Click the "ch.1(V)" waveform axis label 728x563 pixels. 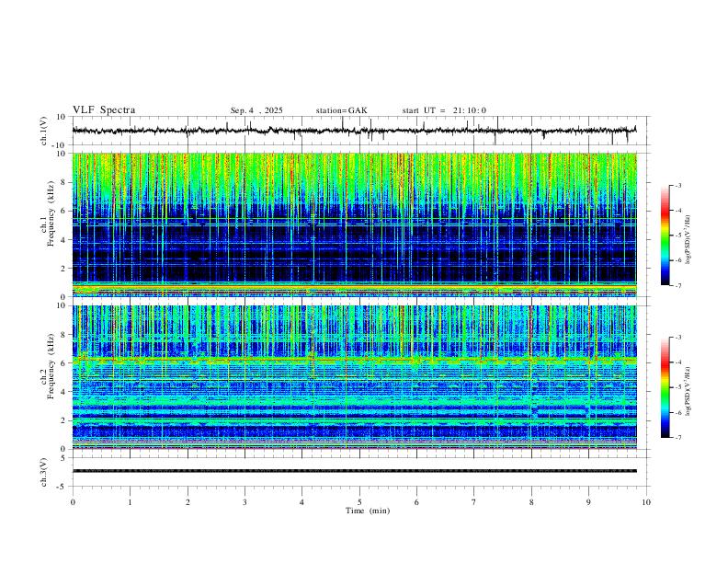[x=44, y=131]
